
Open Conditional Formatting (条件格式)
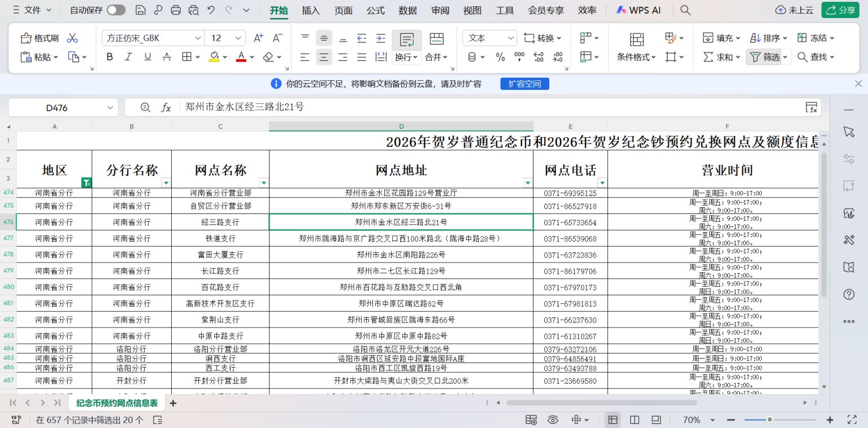pos(636,46)
